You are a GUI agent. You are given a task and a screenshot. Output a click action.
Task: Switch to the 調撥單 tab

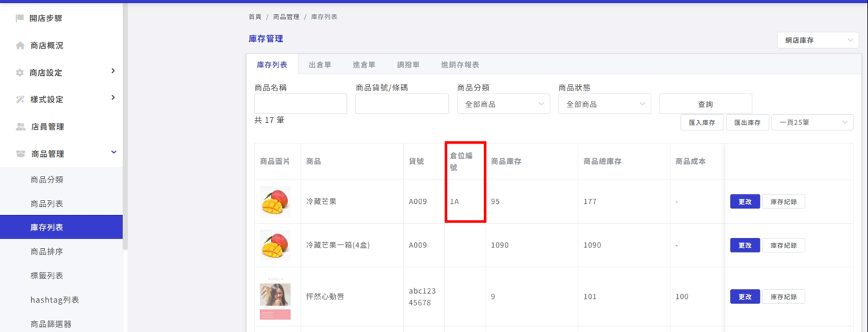tap(408, 65)
